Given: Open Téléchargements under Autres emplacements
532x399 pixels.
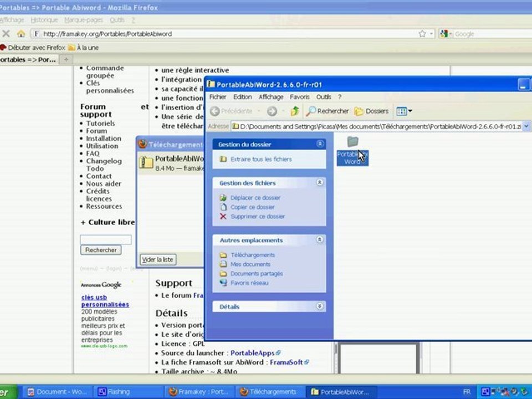Looking at the screenshot, I should [x=253, y=255].
